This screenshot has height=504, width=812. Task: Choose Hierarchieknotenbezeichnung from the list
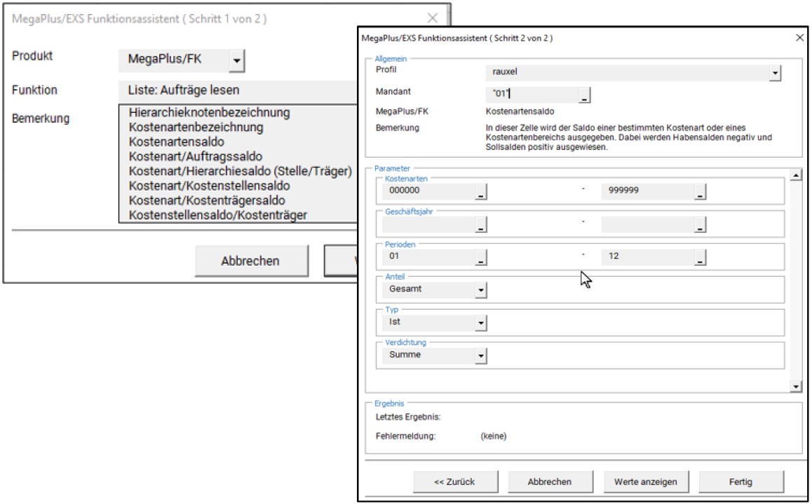[x=209, y=112]
